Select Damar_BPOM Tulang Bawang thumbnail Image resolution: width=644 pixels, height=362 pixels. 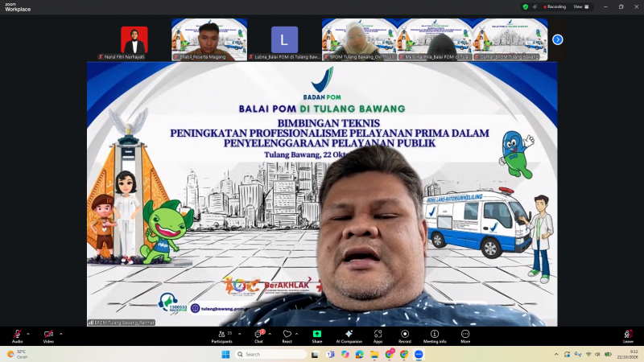510,39
